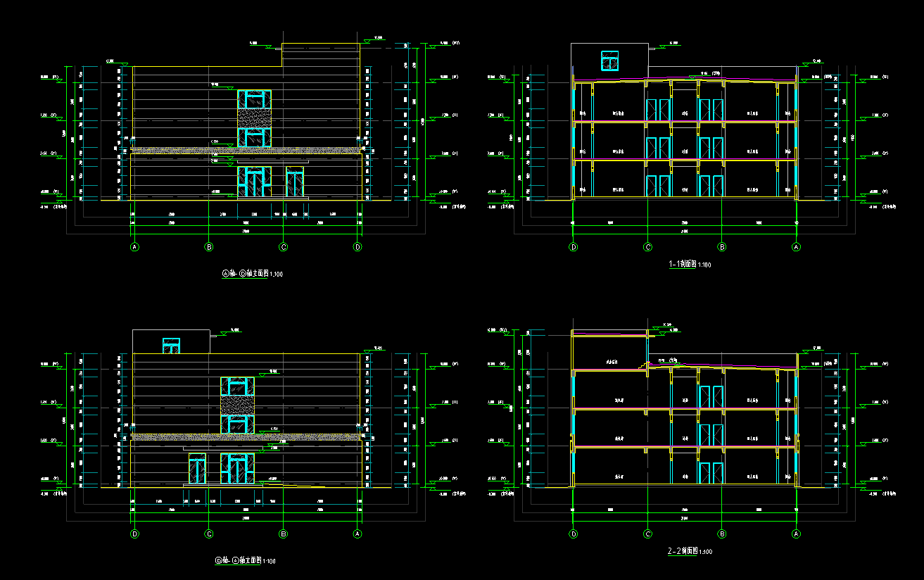The height and width of the screenshot is (580, 924).
Task: Click axis bubble D under the 1-1 section
Action: pyautogui.click(x=574, y=247)
